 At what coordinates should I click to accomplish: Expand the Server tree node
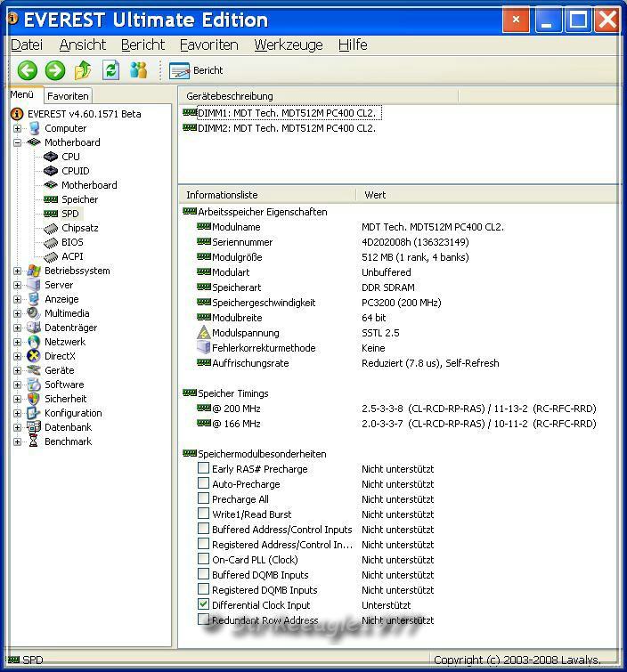17,285
